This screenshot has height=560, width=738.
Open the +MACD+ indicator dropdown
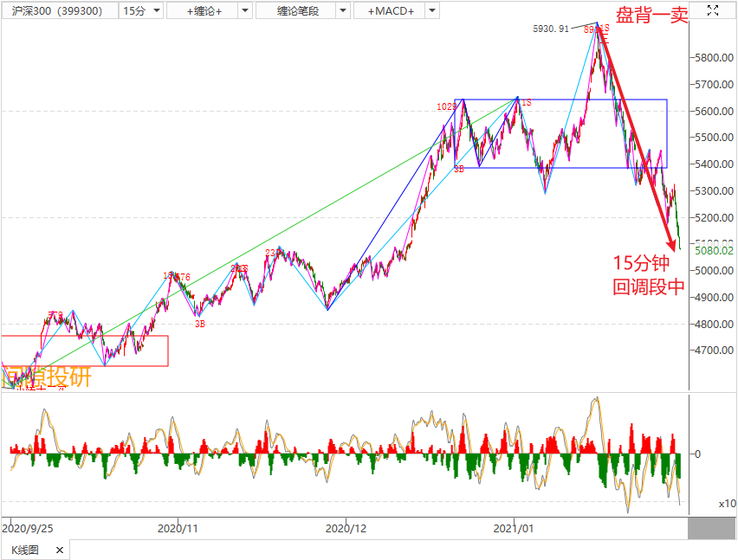pyautogui.click(x=429, y=11)
